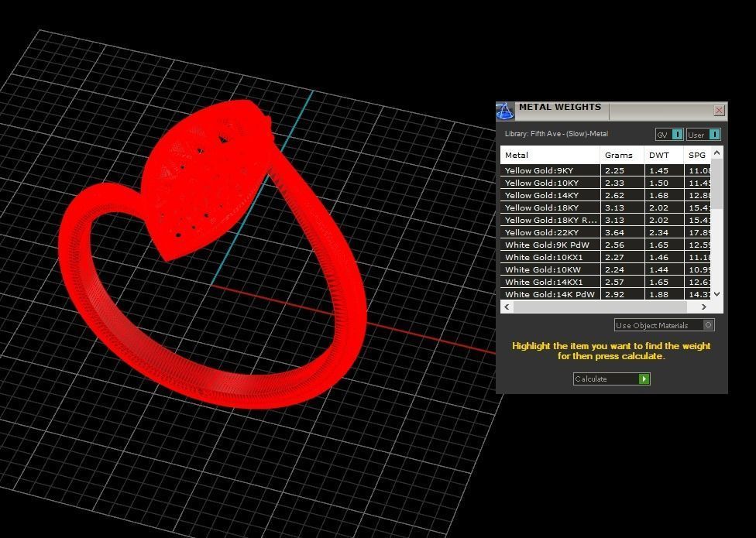Click the vertical scrollbar thumb in table
Screen dimensions: 756x538
[x=717, y=183]
